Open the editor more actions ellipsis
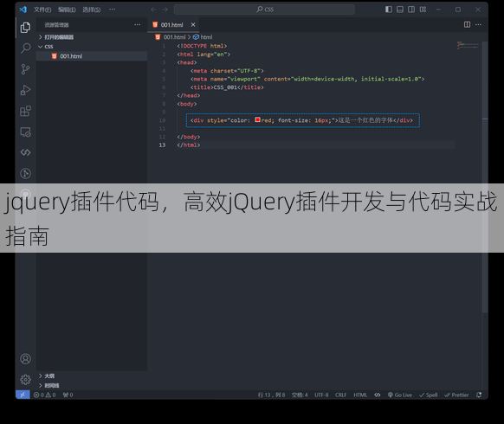 [478, 24]
